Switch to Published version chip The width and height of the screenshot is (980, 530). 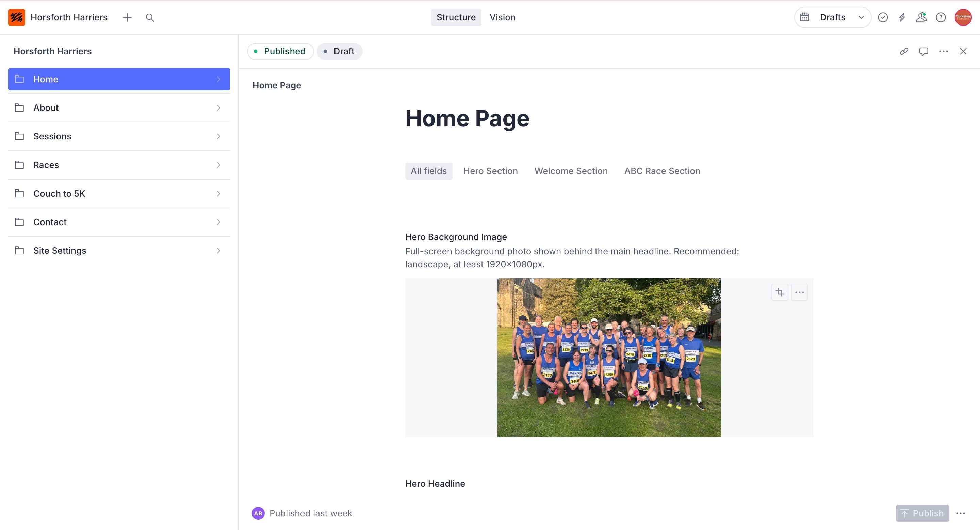click(x=280, y=51)
